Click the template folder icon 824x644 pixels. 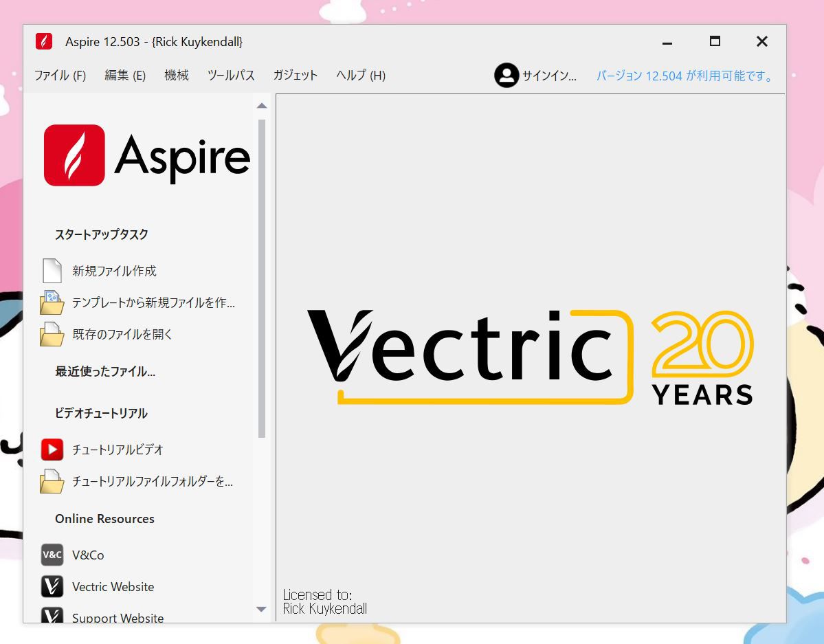pos(52,302)
